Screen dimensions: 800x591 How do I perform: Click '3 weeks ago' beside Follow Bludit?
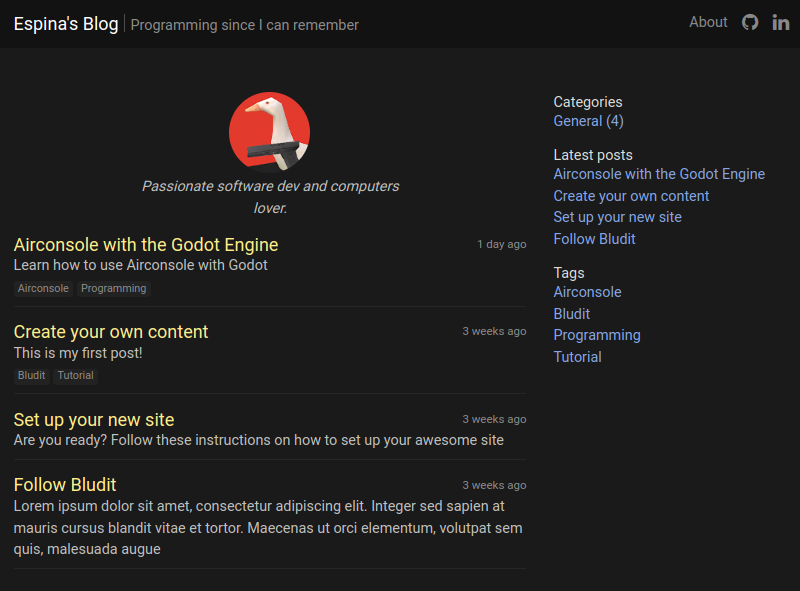coord(494,485)
